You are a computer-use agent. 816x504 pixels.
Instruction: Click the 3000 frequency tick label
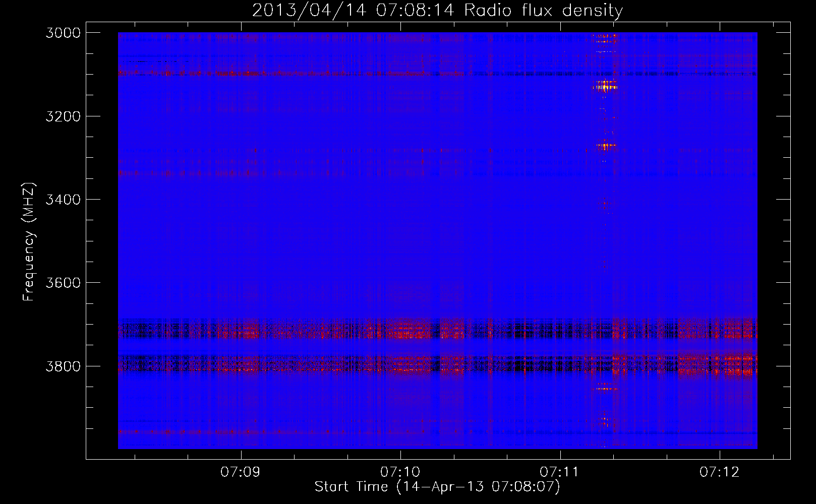coord(63,33)
